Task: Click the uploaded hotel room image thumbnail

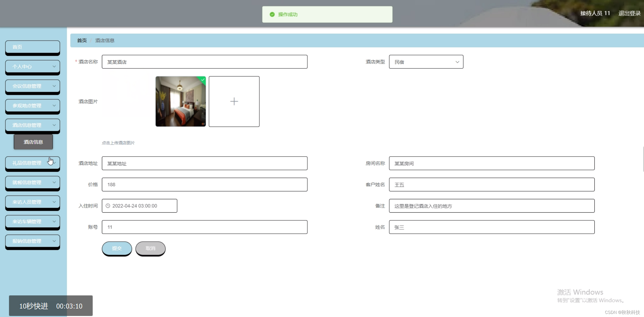Action: (181, 101)
